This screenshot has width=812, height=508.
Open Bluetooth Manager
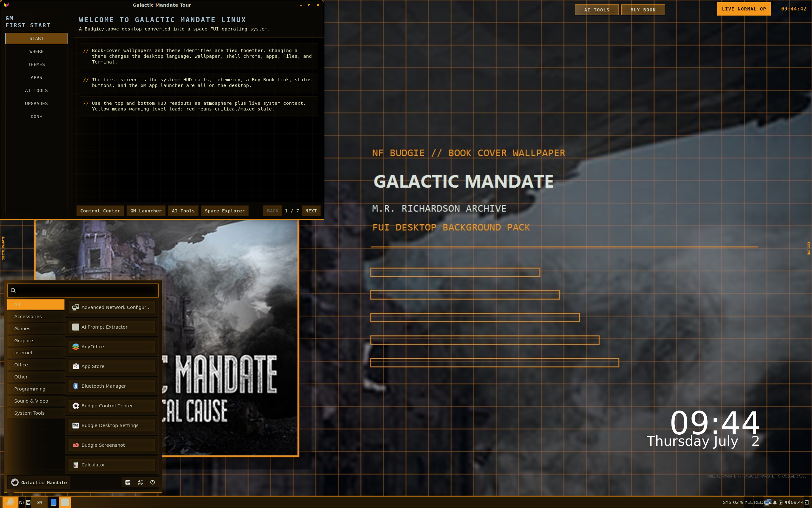pos(112,386)
